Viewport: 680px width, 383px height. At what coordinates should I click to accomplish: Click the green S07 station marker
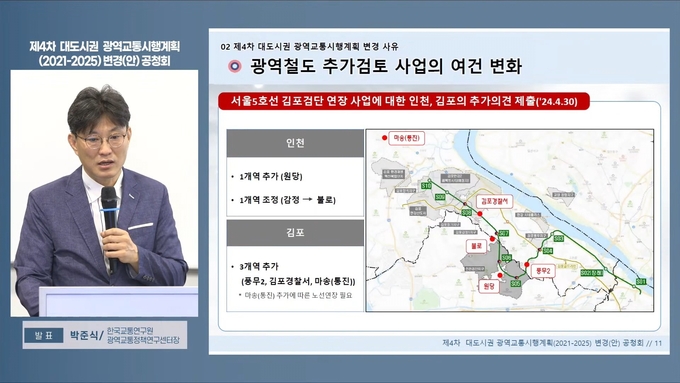tap(503, 233)
